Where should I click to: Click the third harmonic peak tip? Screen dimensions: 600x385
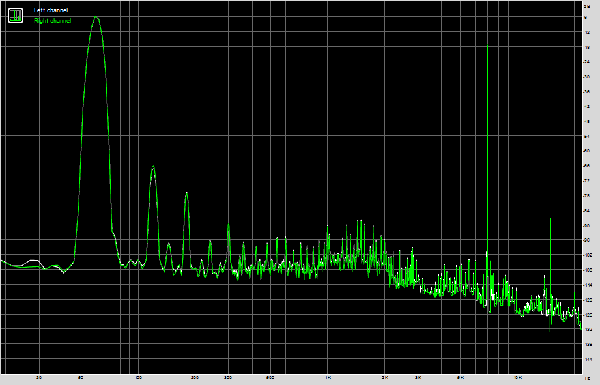(x=186, y=193)
